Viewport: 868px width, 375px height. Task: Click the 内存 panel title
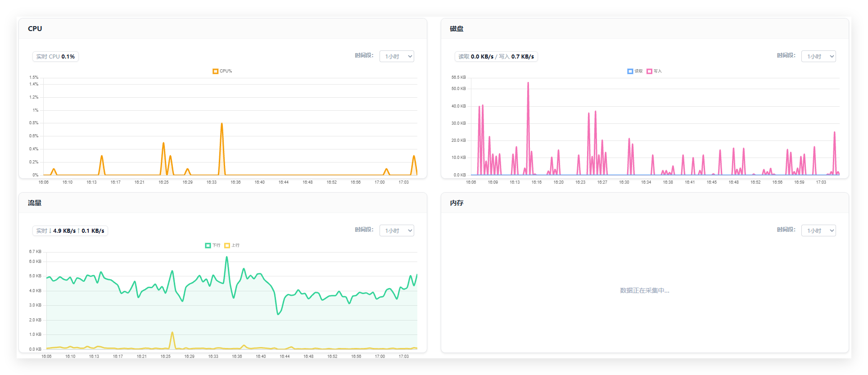coord(457,203)
